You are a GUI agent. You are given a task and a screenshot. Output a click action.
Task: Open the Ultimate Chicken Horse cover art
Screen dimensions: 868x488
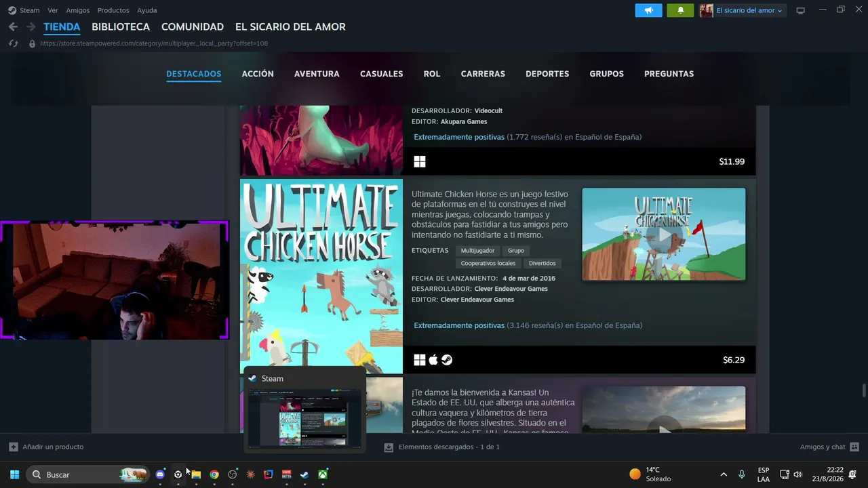(x=321, y=276)
